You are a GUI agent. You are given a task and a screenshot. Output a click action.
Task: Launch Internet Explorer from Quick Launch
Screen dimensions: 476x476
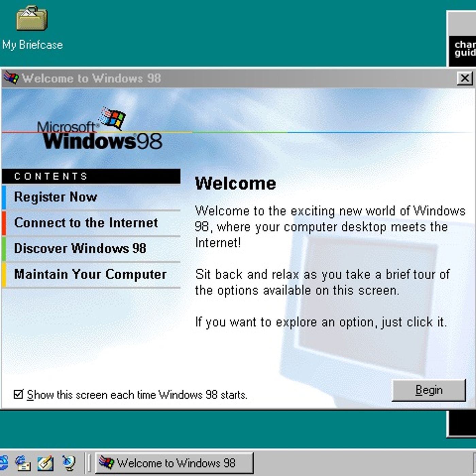click(x=3, y=463)
